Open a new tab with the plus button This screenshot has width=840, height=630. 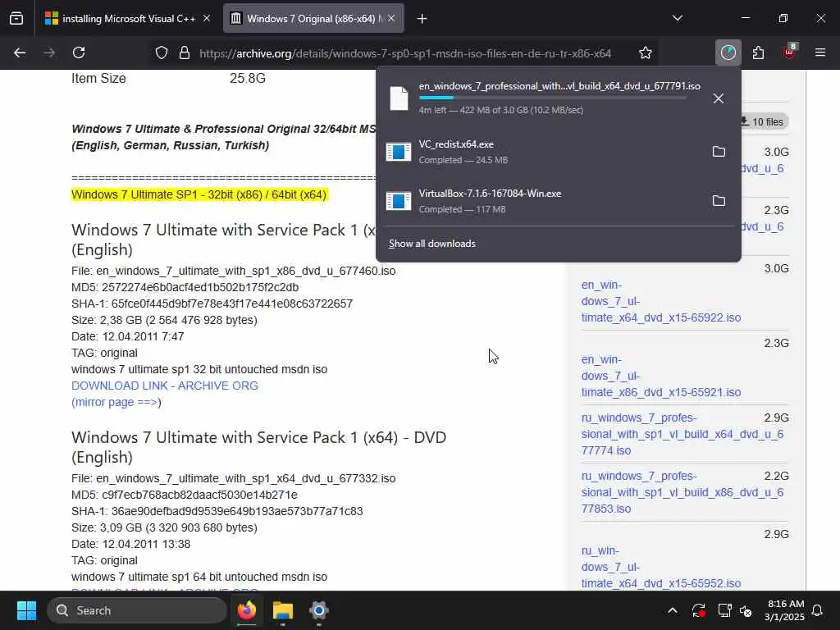[x=422, y=19]
